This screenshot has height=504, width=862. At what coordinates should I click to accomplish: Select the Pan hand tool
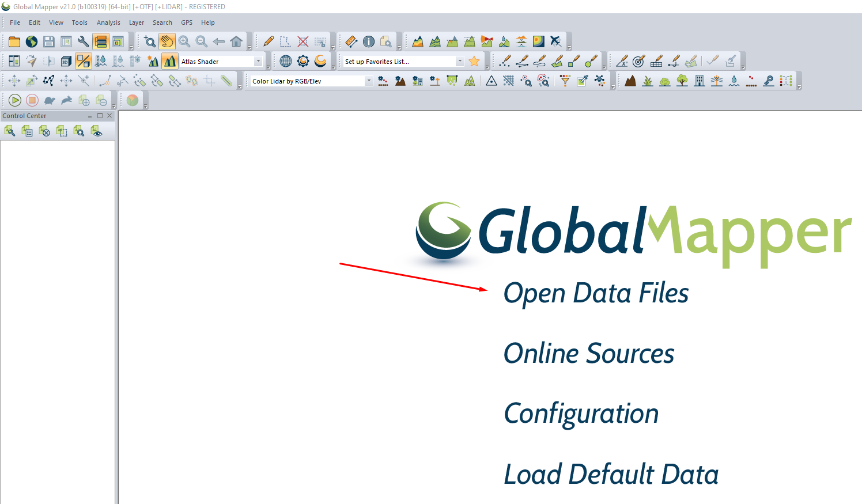(167, 41)
